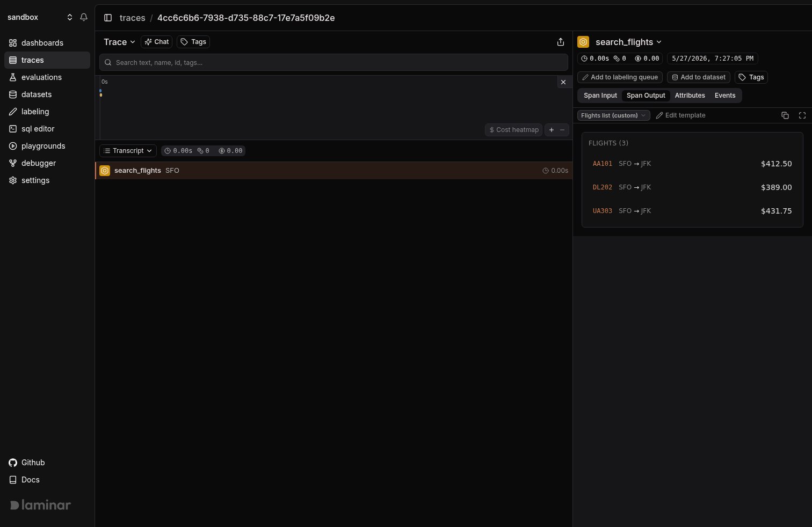Toggle the Cost heatmap button
Screen dimensions: 812x527
click(514, 130)
